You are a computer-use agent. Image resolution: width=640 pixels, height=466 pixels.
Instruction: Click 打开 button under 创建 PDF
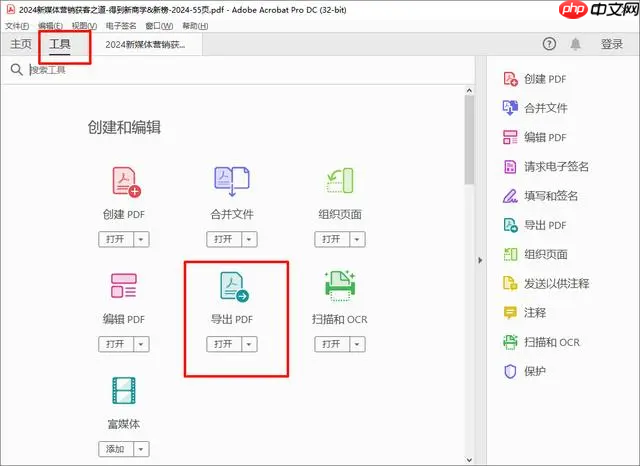pyautogui.click(x=116, y=239)
